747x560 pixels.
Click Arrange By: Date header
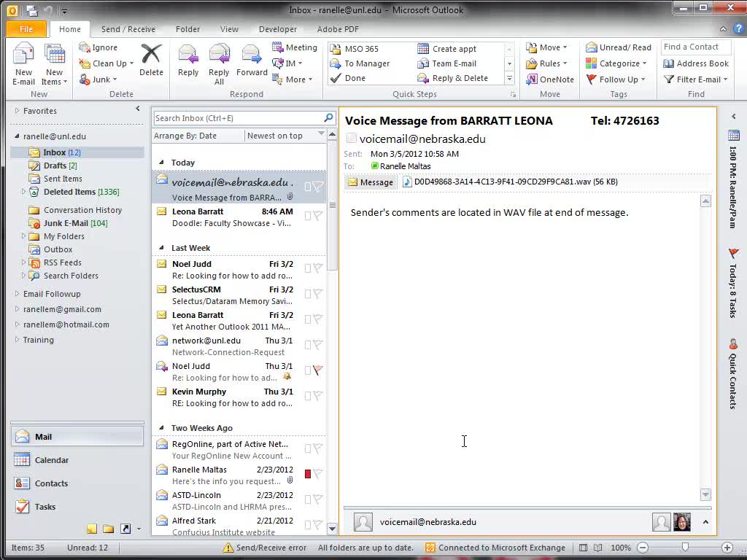(185, 136)
